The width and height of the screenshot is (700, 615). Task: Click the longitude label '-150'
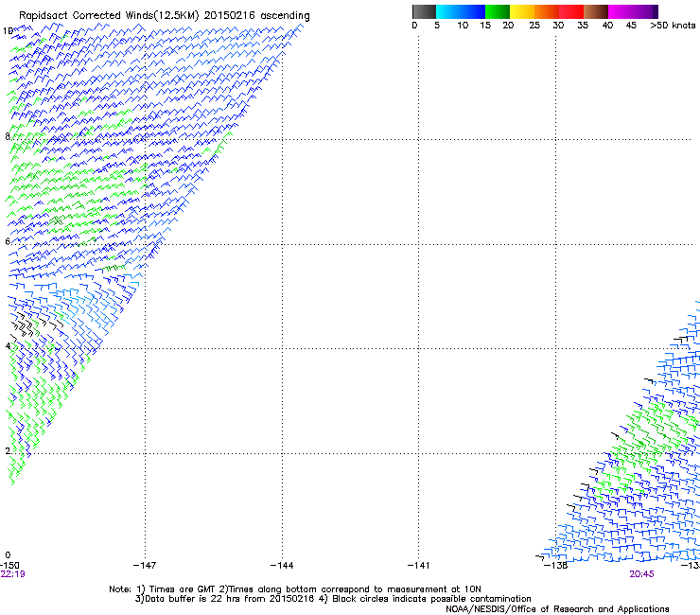[9, 566]
